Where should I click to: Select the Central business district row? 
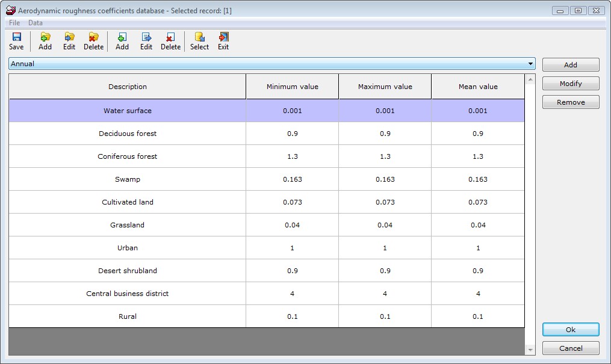coord(128,294)
